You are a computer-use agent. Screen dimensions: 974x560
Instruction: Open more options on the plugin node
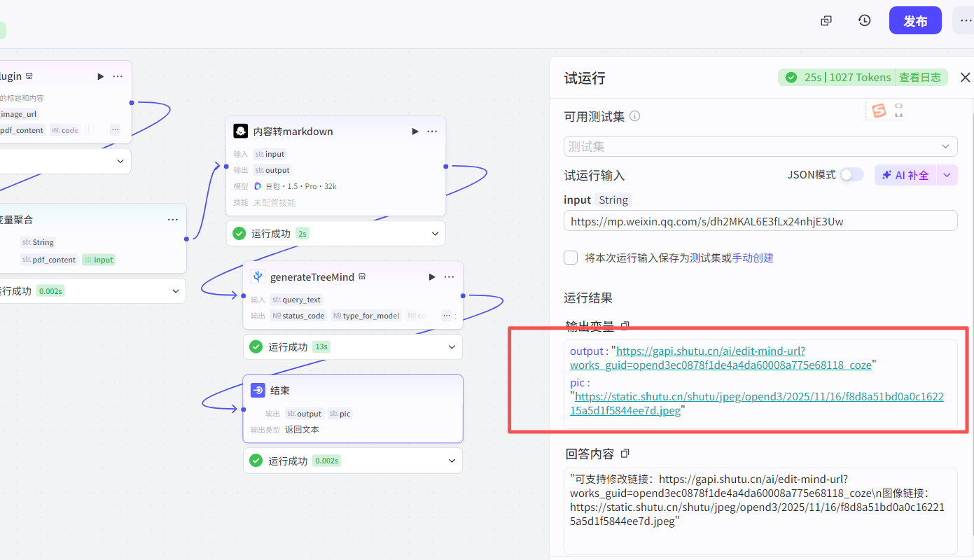click(x=118, y=76)
